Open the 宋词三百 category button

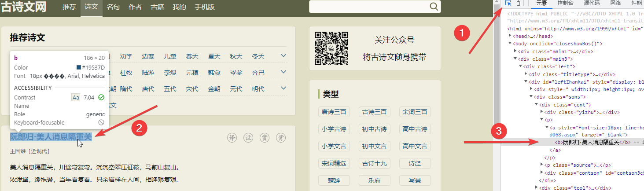tap(415, 112)
